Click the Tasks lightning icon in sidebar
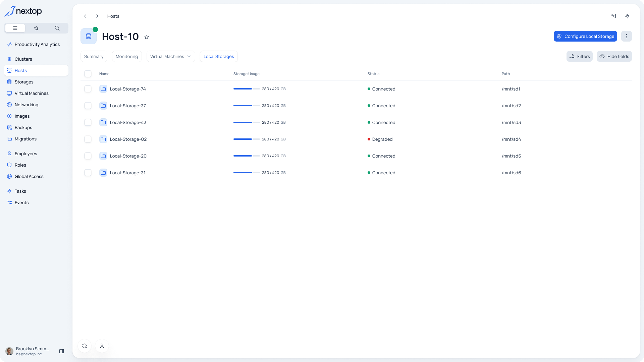The image size is (644, 362). coord(9,191)
